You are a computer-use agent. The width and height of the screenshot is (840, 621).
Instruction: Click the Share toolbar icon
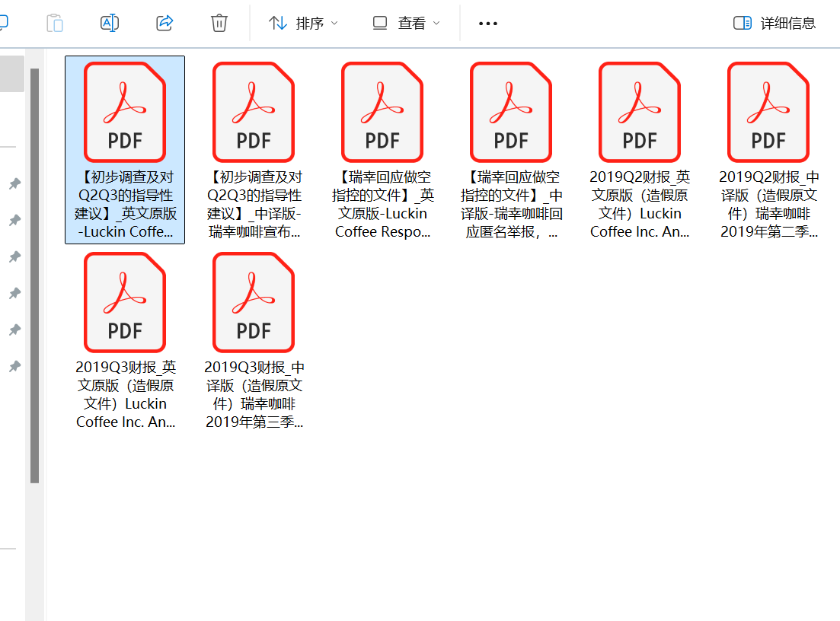click(x=164, y=23)
